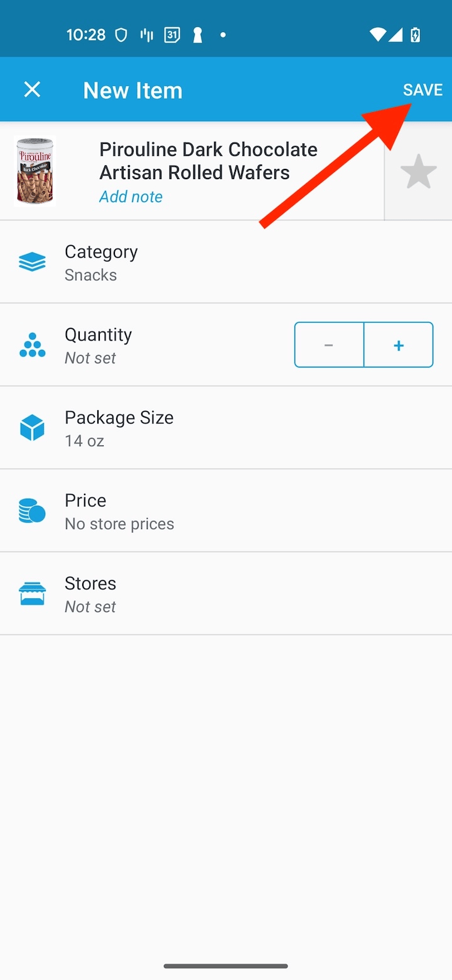Close the New Item screen

coord(32,90)
